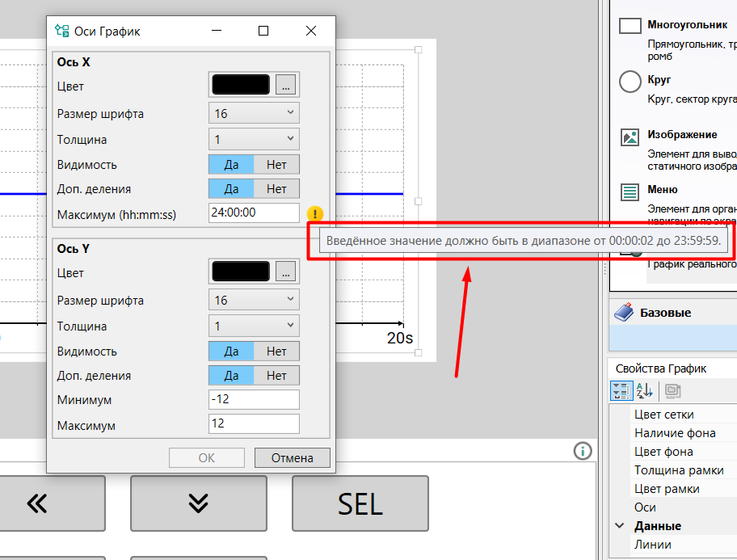Viewport: 737px width, 560px height.
Task: Select the Circle (Круг) element icon
Action: click(630, 82)
